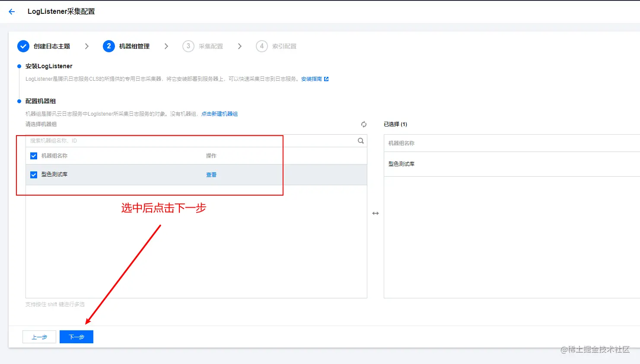Image resolution: width=640 pixels, height=364 pixels.
Task: Toggle the select-all 机器组名称 checkbox
Action: click(x=34, y=156)
